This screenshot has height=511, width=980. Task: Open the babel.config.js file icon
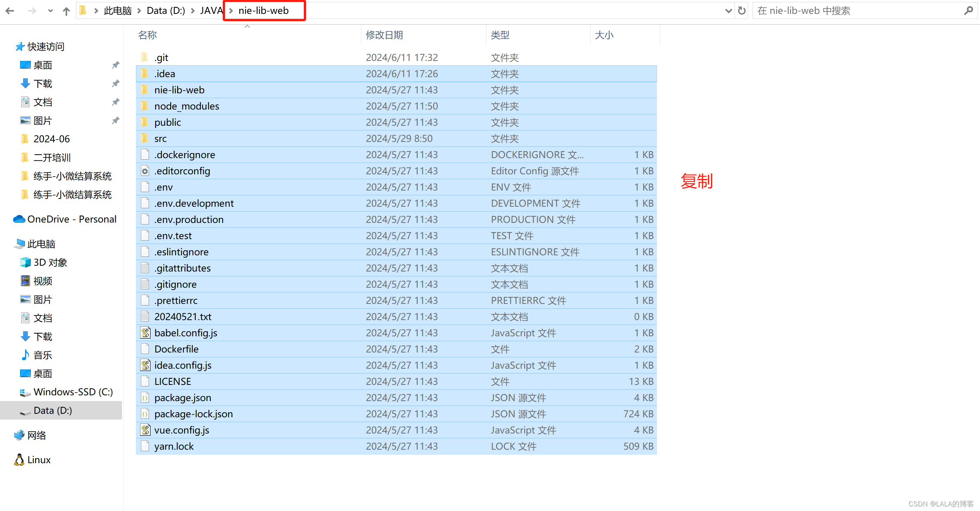(145, 333)
